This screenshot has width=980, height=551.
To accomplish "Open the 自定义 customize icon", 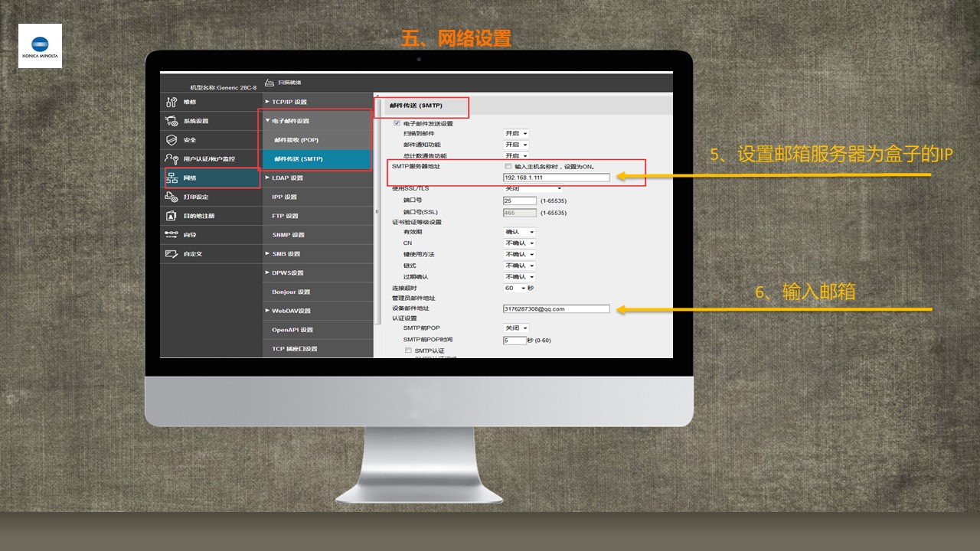I will coord(171,254).
